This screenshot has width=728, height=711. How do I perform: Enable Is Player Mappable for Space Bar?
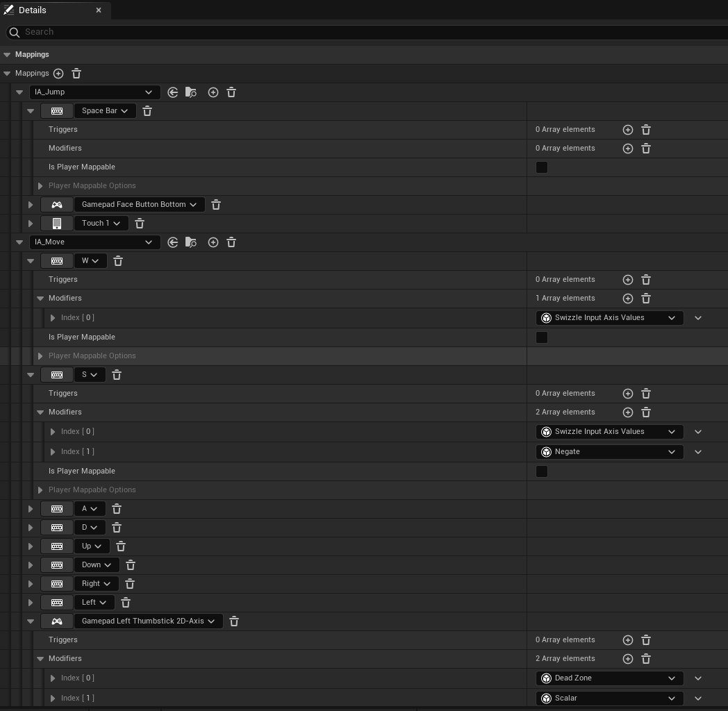542,167
